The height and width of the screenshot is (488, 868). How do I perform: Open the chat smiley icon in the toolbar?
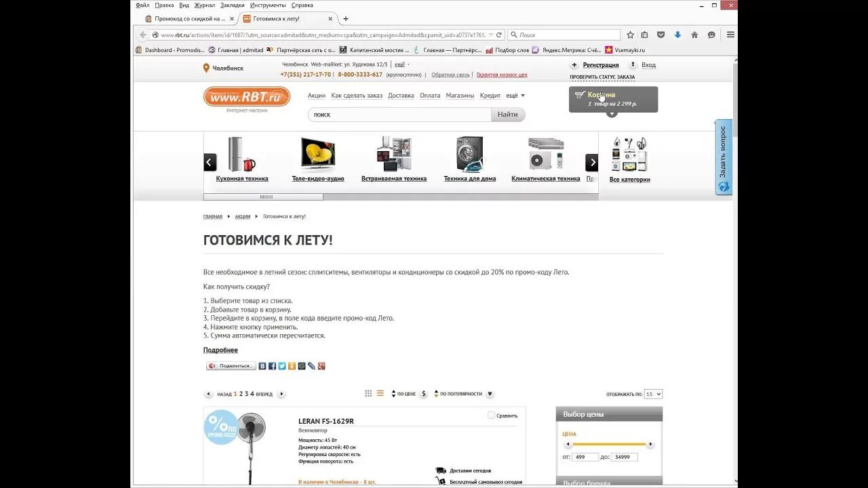tap(711, 35)
